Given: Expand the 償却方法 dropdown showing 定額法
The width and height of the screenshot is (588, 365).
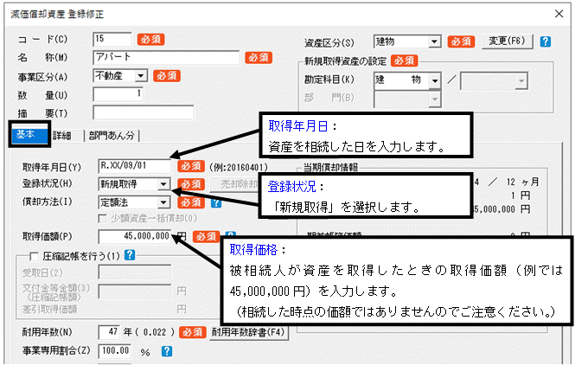Looking at the screenshot, I should pos(163,202).
